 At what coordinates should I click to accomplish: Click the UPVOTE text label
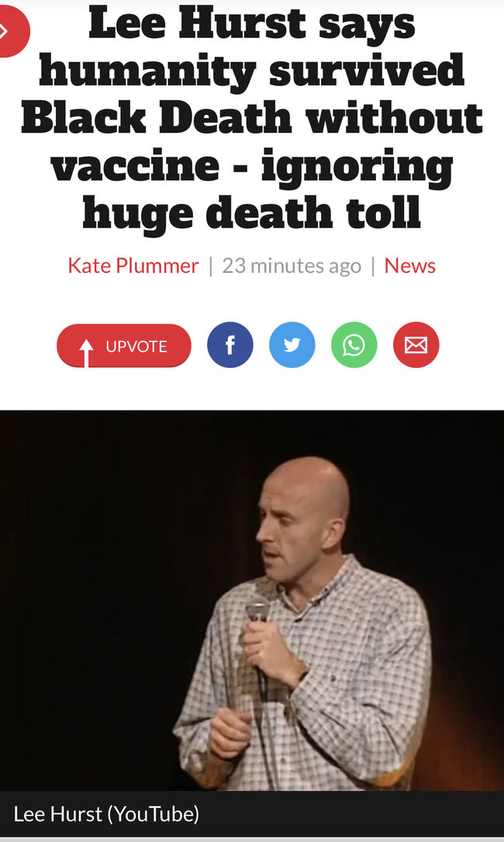[136, 346]
